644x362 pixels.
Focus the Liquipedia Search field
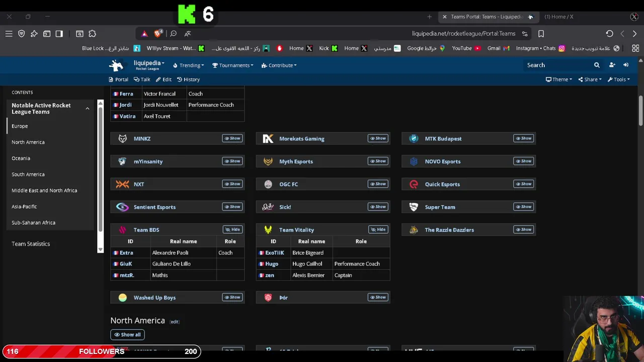click(558, 65)
